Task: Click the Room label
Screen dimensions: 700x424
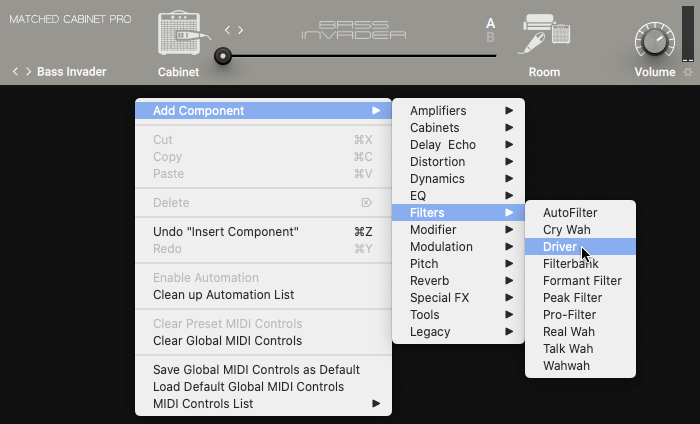Action: (544, 72)
